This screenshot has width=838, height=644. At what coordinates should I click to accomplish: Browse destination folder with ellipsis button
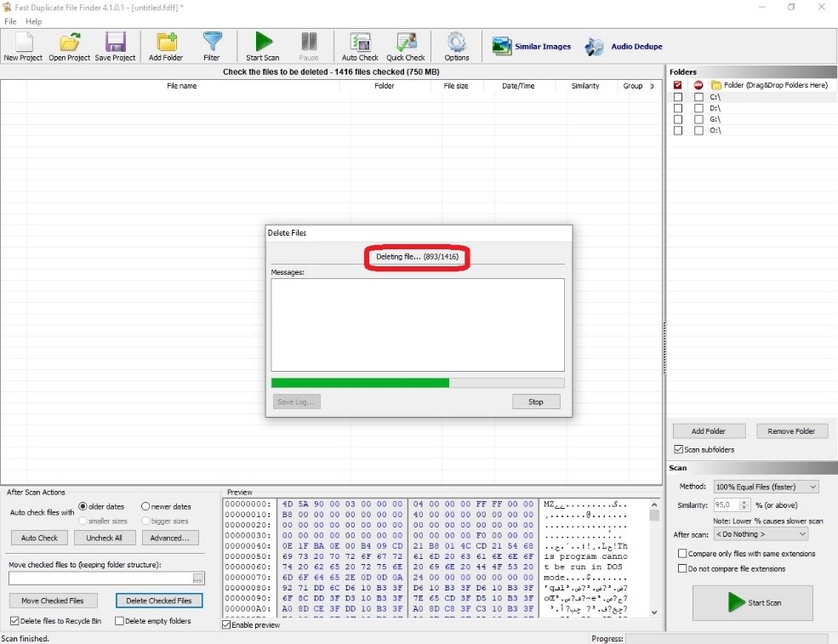point(197,578)
